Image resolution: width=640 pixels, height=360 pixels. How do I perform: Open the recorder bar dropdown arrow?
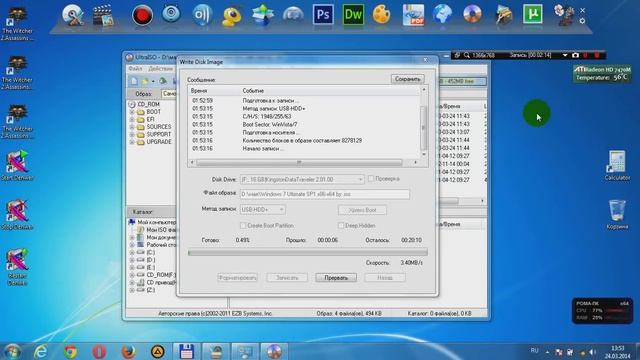(565, 55)
